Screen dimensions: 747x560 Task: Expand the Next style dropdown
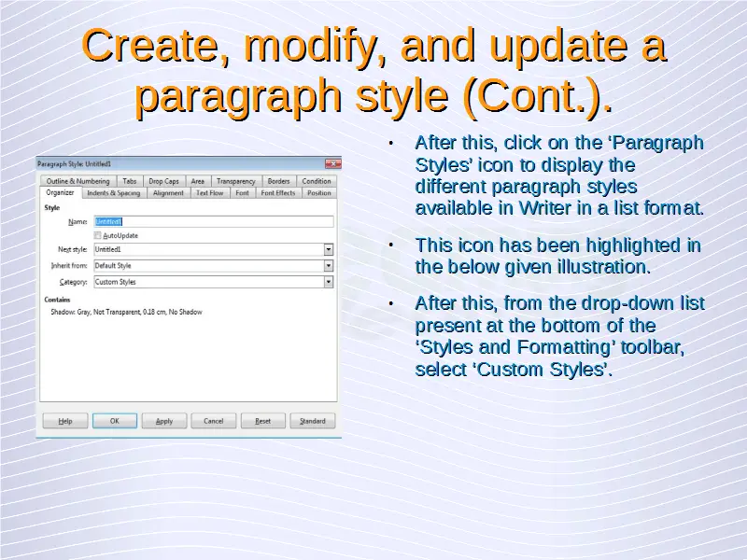(x=329, y=250)
